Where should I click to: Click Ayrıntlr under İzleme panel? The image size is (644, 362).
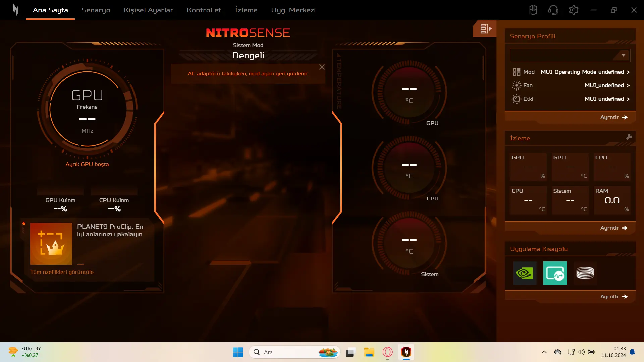(614, 228)
